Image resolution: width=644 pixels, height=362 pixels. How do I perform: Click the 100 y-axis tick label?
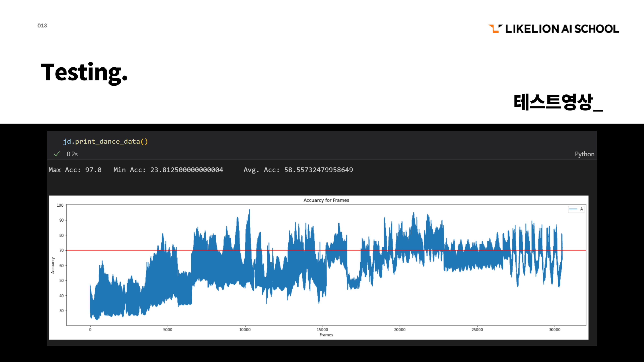click(x=60, y=205)
